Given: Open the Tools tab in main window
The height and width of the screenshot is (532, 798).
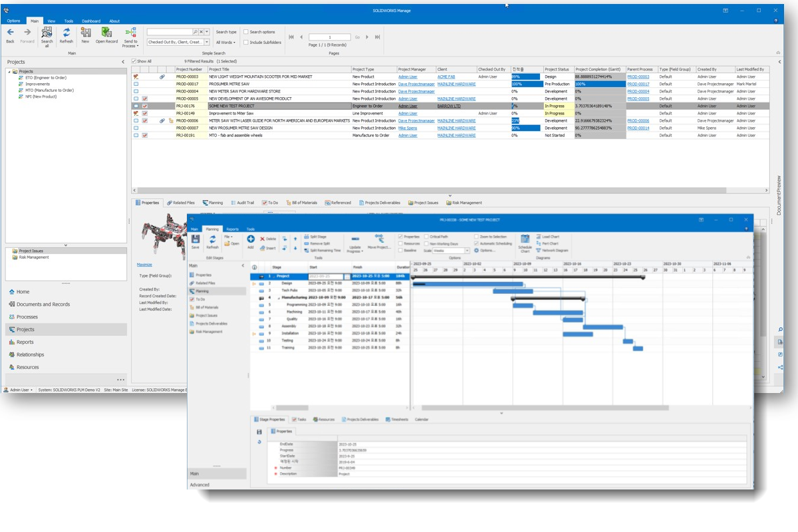Looking at the screenshot, I should point(68,21).
